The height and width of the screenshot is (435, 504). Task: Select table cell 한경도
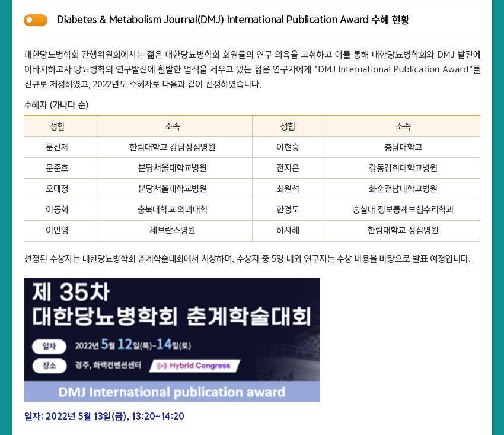click(288, 209)
